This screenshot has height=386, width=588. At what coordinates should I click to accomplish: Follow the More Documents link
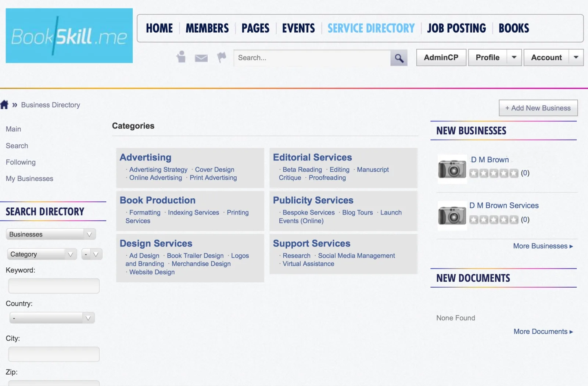point(543,332)
